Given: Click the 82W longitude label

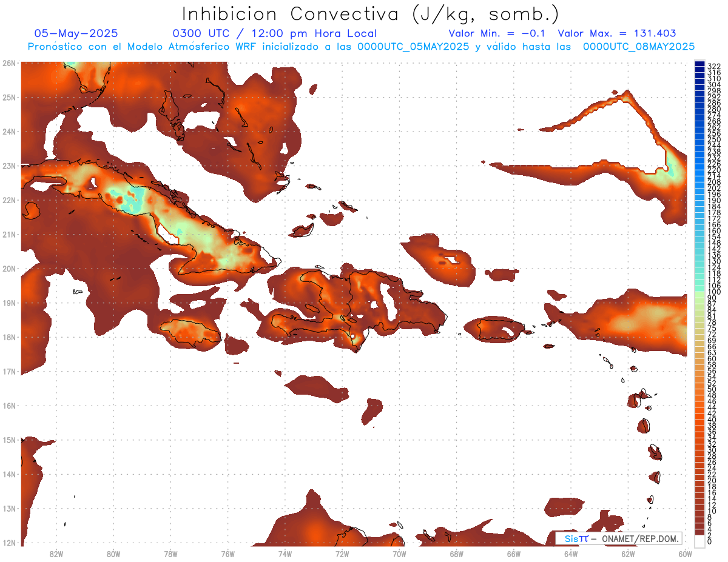Looking at the screenshot, I should click(x=56, y=554).
